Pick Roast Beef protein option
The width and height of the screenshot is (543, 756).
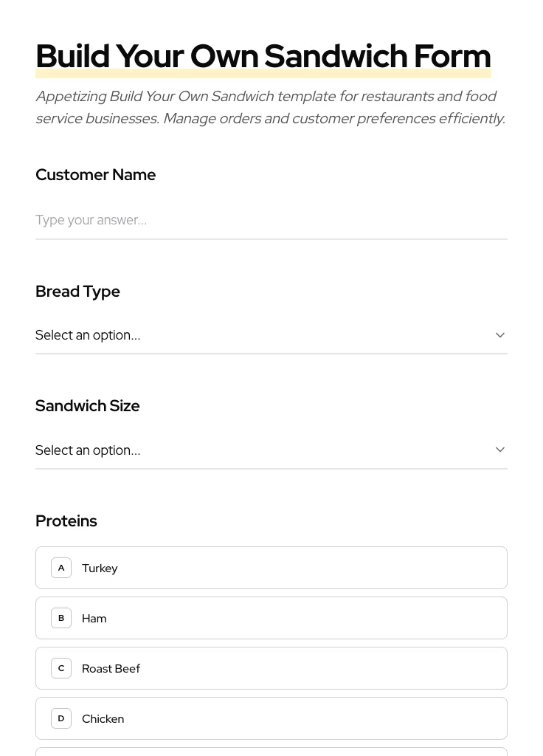click(271, 668)
